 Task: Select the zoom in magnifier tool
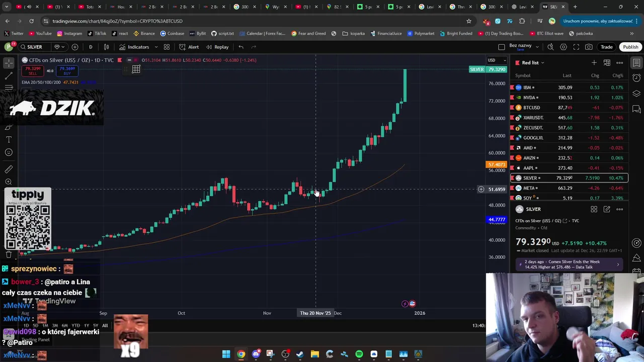click(x=9, y=182)
